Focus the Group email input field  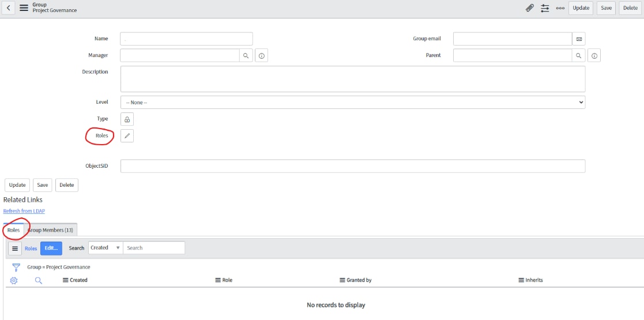[x=513, y=39]
